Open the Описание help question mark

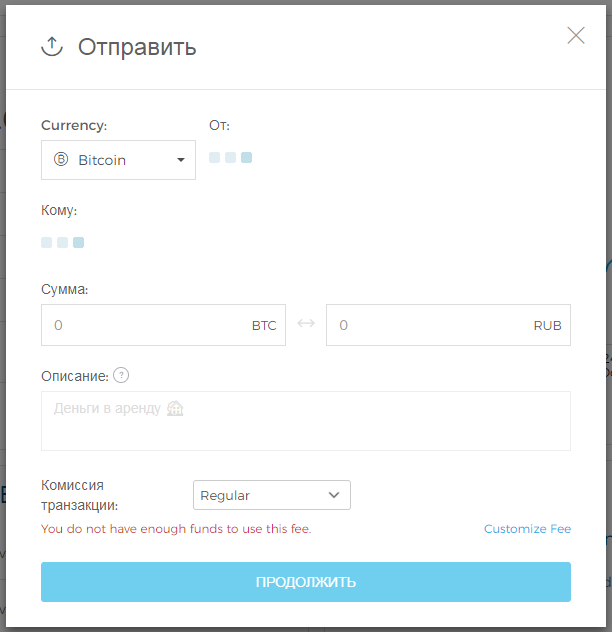coord(121,376)
